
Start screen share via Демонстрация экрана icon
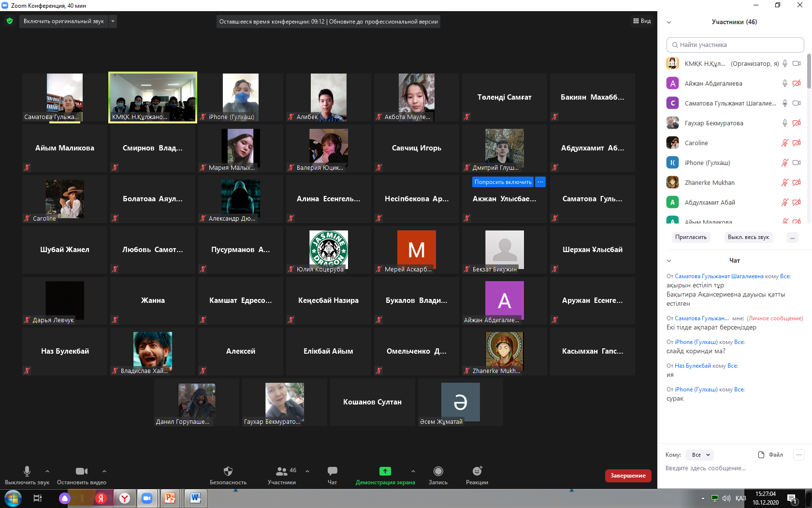[385, 471]
